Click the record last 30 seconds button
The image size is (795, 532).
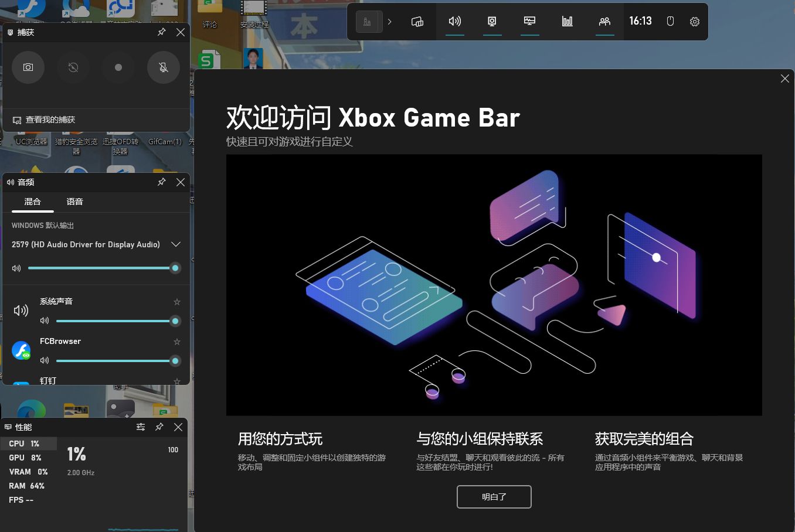click(x=73, y=67)
